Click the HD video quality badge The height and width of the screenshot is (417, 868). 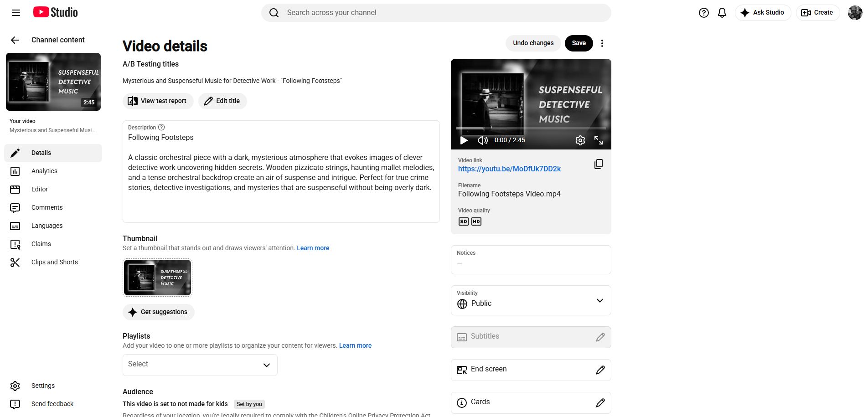(476, 221)
